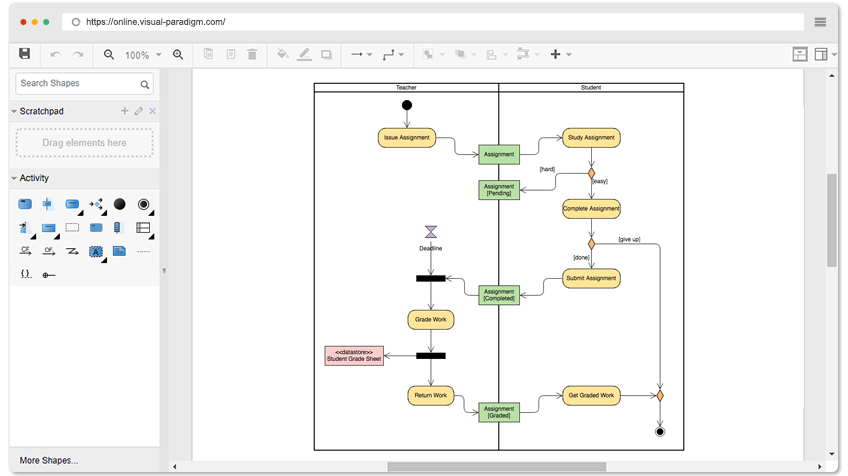
Task: Pick the control flow CF arrow shape
Action: tap(25, 251)
